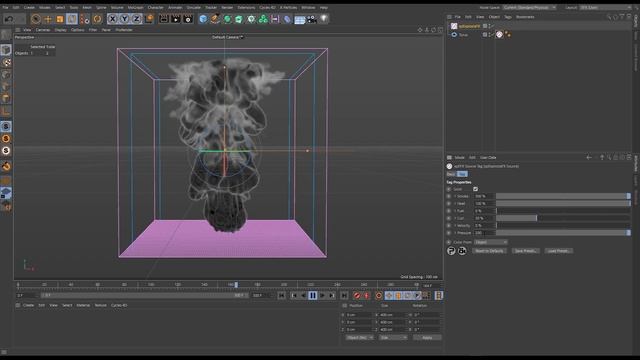
Task: Click the left round icon below Color From
Action: tap(451, 251)
